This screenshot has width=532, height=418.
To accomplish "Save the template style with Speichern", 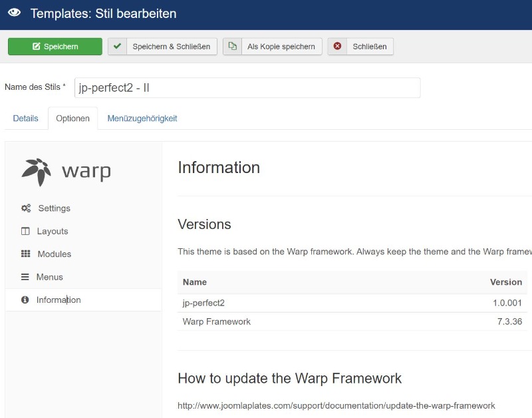I will 55,47.
